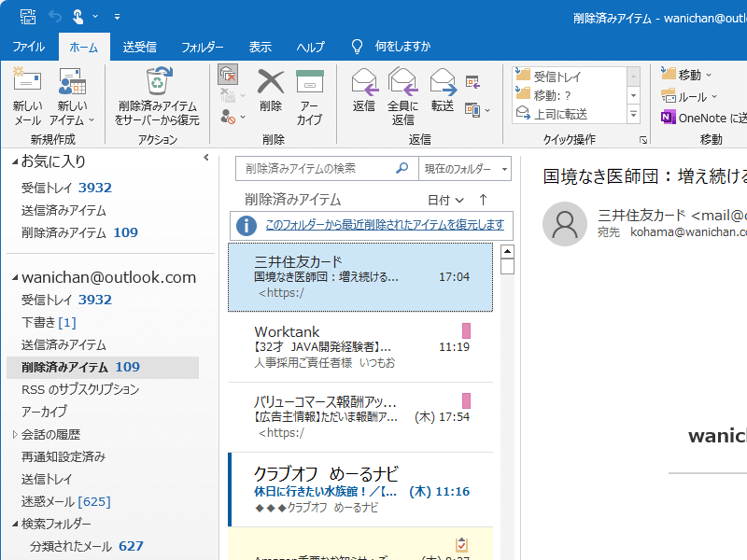Click the search magnifier icon
The height and width of the screenshot is (560, 747).
click(402, 168)
